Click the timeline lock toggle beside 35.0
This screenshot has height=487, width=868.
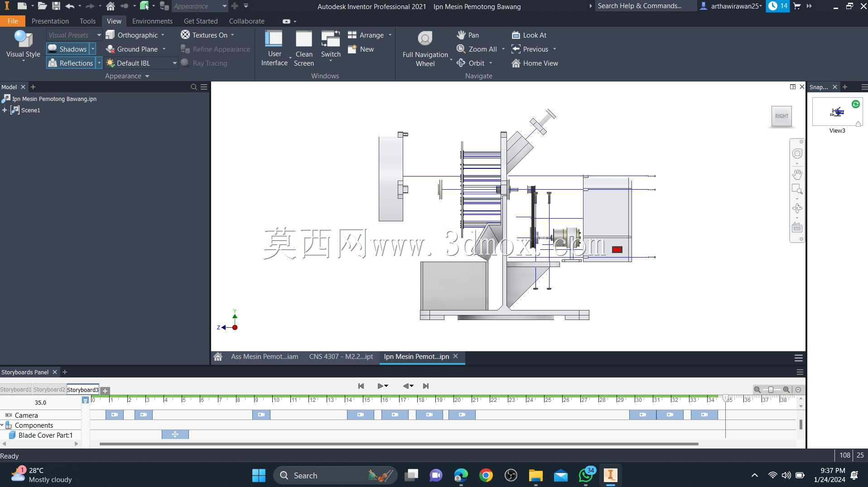click(x=85, y=400)
